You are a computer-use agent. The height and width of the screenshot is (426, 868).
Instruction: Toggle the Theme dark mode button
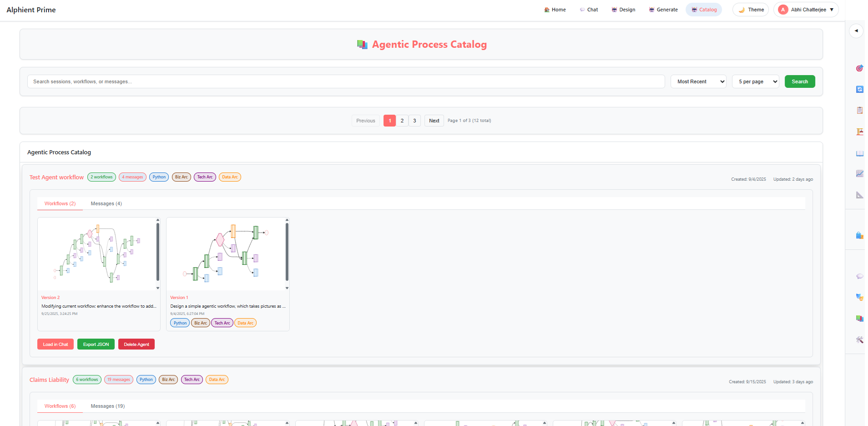tap(751, 10)
